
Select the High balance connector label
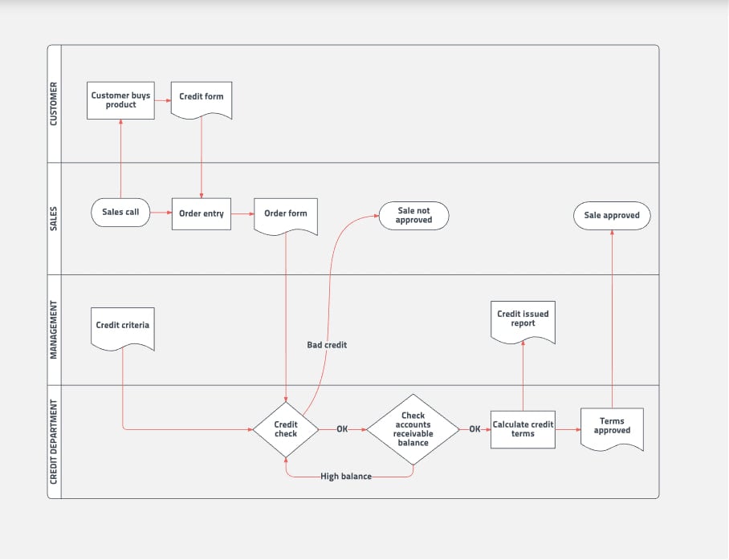pos(346,477)
